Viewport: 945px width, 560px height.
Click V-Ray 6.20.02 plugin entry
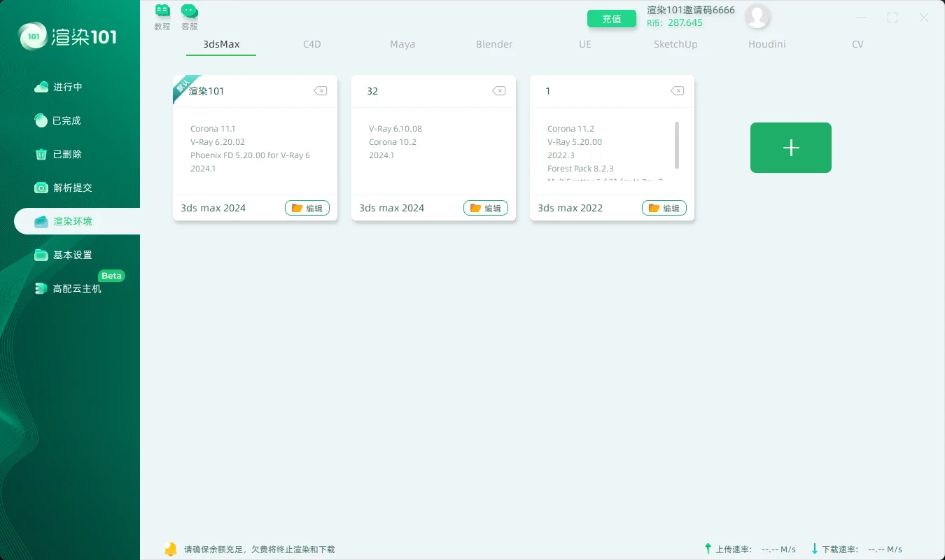218,142
